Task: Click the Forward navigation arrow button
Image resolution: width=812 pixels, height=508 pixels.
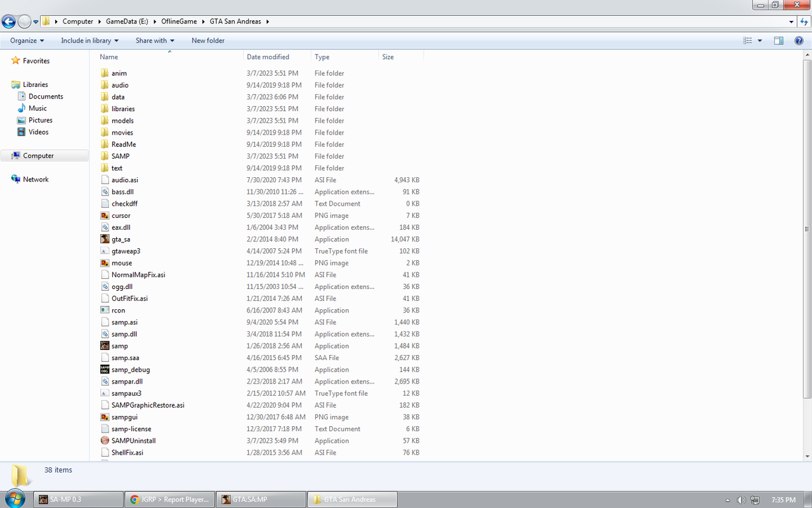Action: pyautogui.click(x=25, y=22)
